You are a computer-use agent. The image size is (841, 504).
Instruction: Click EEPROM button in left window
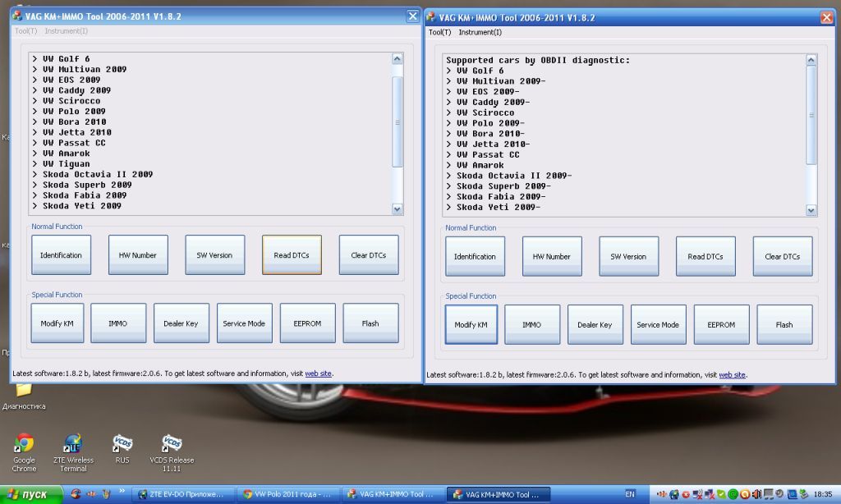point(307,323)
